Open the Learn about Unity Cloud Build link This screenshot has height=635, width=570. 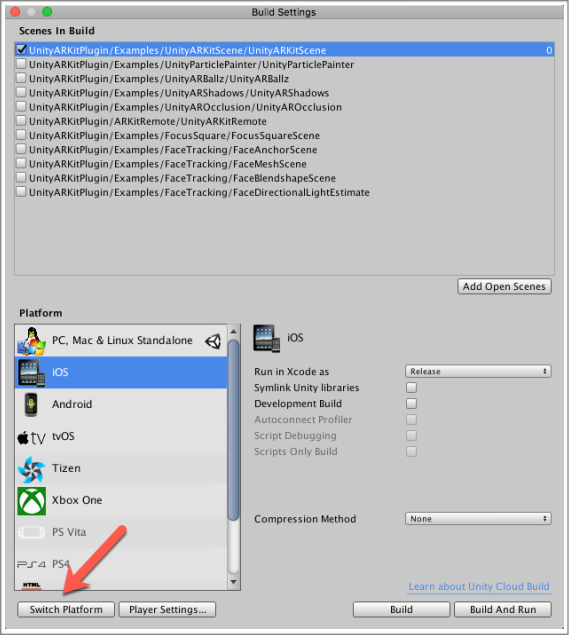click(x=479, y=587)
